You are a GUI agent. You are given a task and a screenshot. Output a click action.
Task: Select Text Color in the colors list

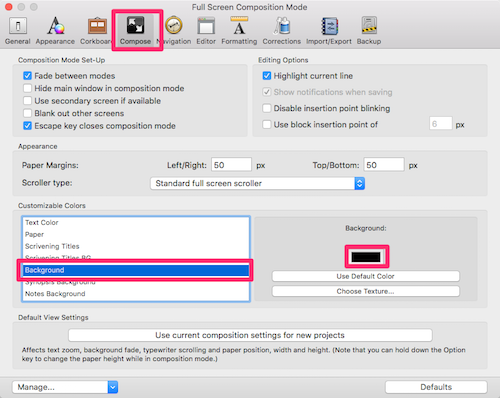(136, 222)
